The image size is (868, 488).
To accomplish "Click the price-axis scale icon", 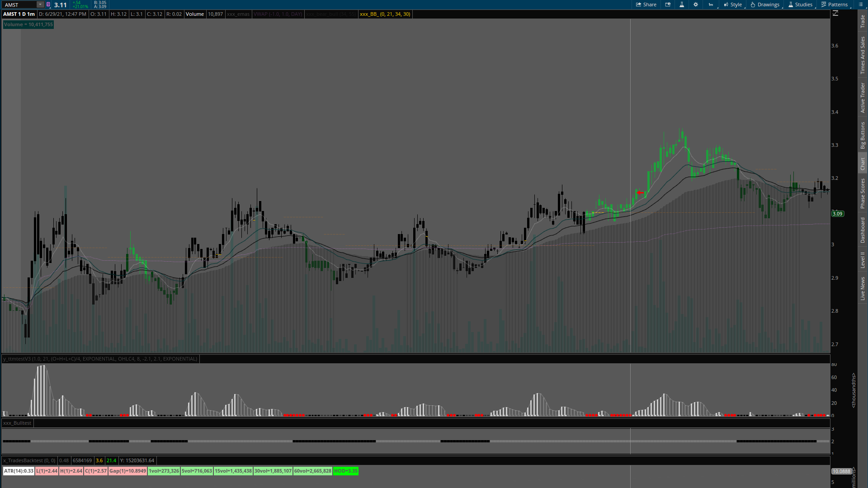I will (835, 14).
